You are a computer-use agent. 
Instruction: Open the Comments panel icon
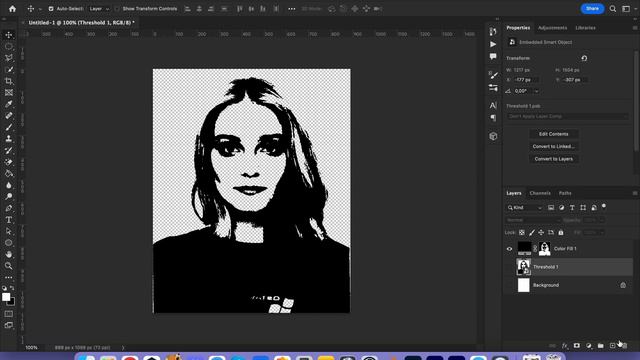[x=493, y=56]
